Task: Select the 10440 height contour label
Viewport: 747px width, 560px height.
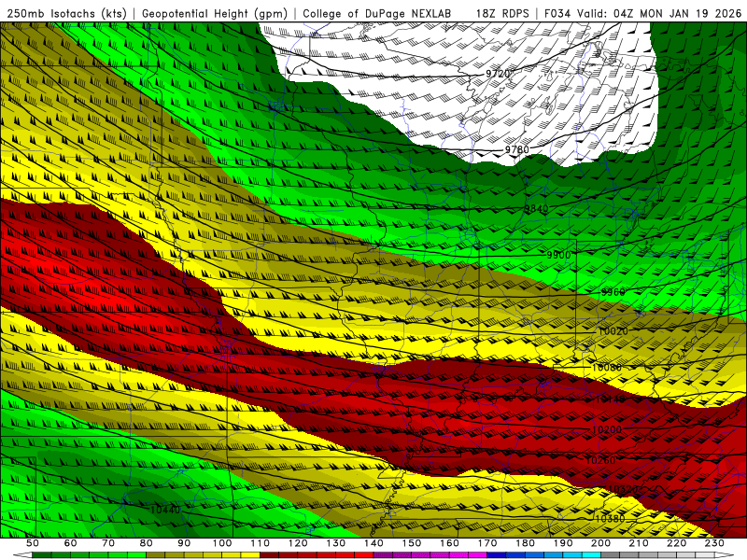Action: [165, 510]
